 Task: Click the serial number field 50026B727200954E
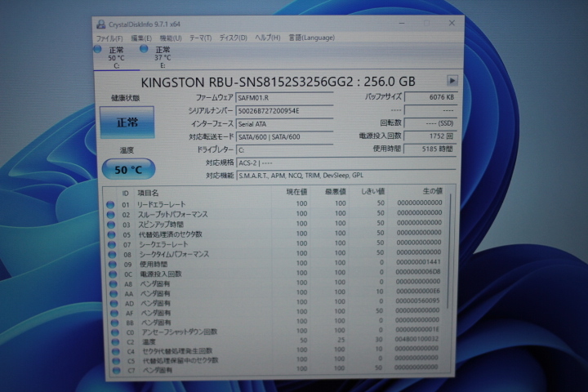pyautogui.click(x=284, y=111)
